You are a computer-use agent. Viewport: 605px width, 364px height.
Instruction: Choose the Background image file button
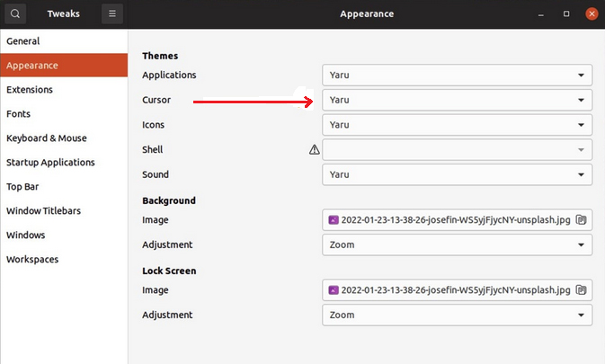pyautogui.click(x=458, y=220)
